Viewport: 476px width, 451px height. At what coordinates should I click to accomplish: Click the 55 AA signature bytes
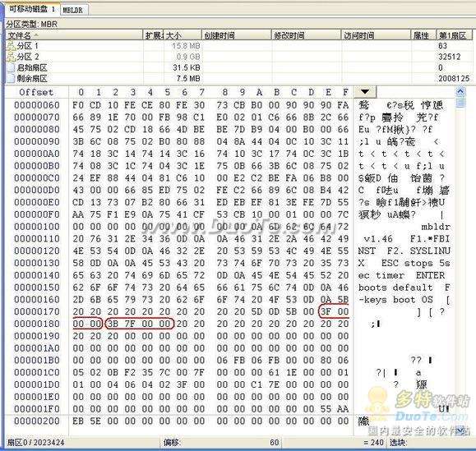[x=335, y=409]
